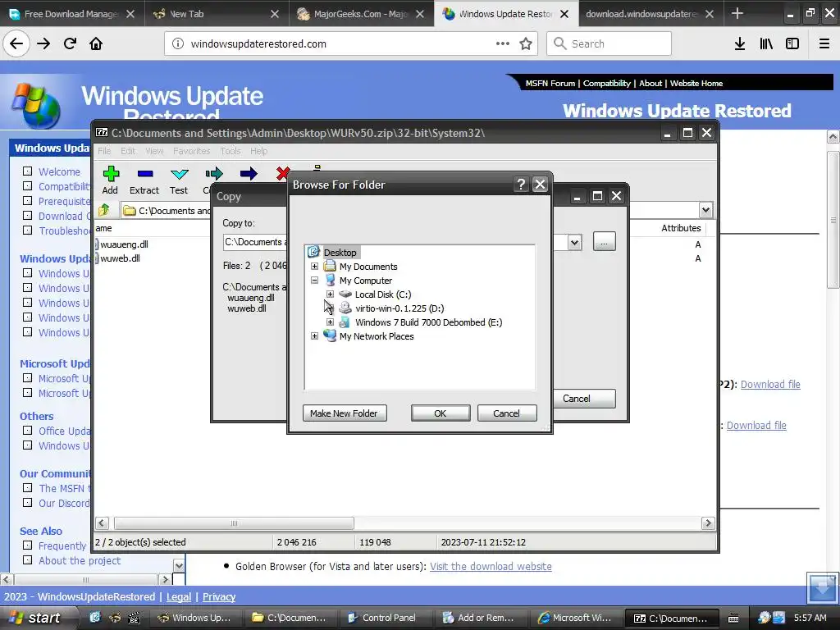Open the 7-Zip File menu
Viewport: 840px width, 630px height.
coord(104,151)
